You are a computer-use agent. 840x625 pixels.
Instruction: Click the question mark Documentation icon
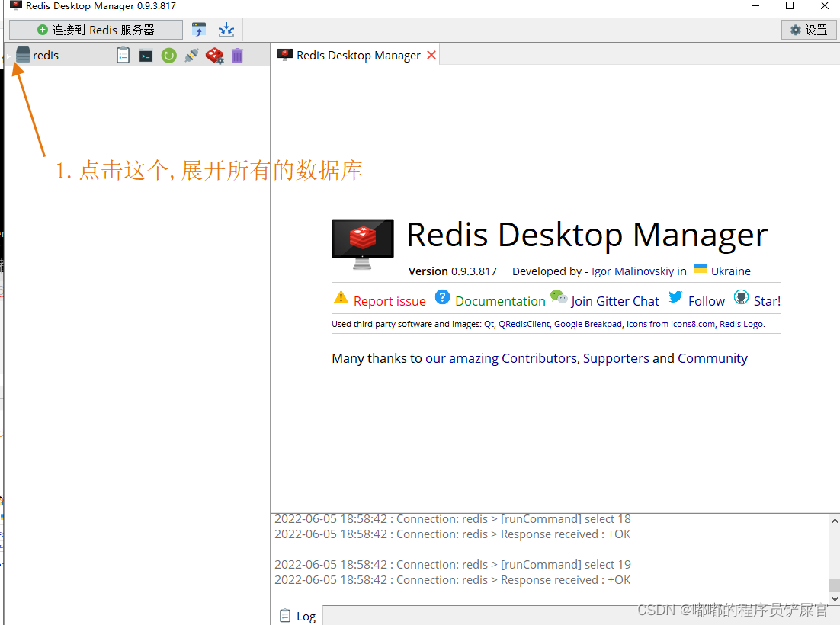[x=442, y=296]
